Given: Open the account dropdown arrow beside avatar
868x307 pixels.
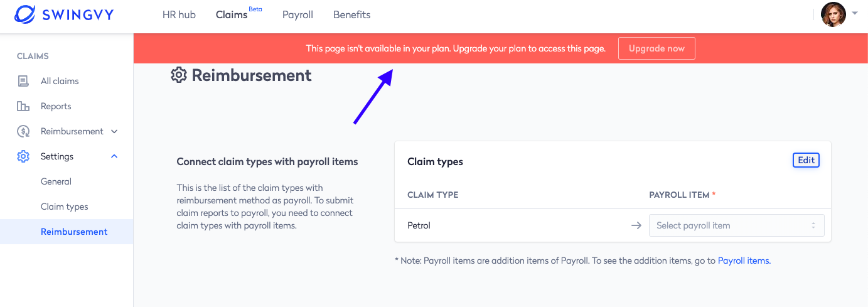Looking at the screenshot, I should point(855,13).
